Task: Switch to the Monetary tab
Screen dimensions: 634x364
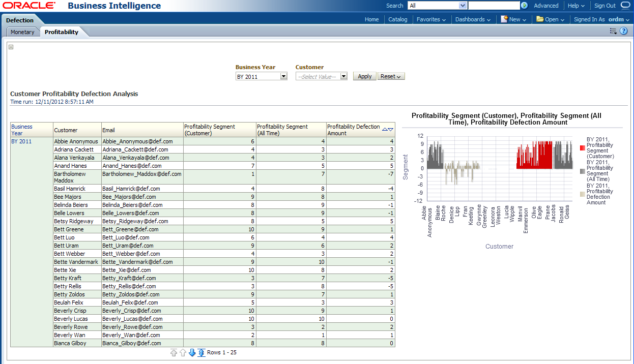Action: pyautogui.click(x=22, y=32)
